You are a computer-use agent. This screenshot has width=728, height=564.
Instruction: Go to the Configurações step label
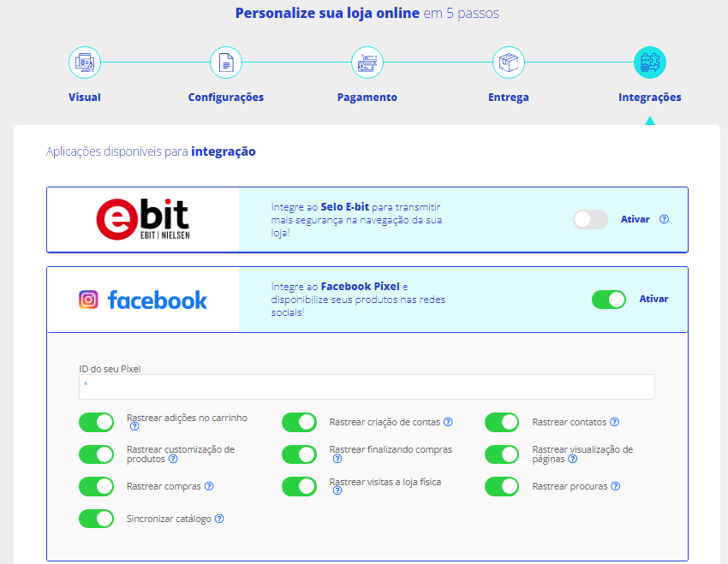[x=225, y=98]
